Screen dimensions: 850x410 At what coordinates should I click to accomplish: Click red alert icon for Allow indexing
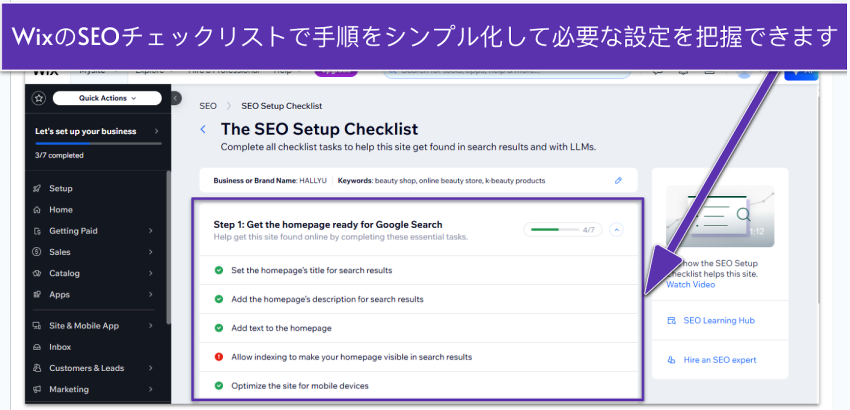click(x=218, y=357)
